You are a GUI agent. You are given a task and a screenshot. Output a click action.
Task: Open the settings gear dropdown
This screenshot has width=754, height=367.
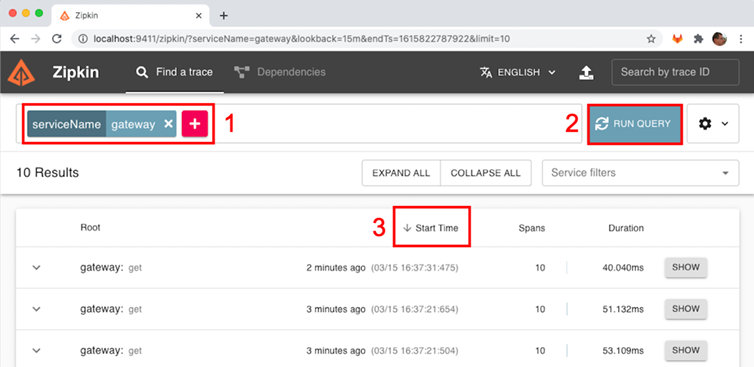click(x=713, y=124)
